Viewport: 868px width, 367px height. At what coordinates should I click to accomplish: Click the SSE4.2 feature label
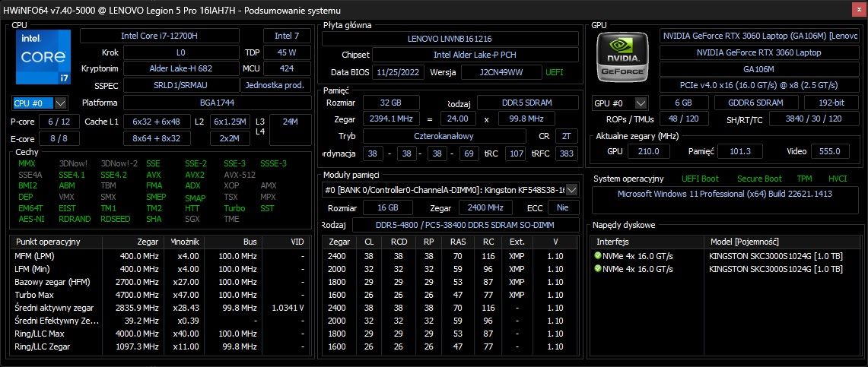114,175
